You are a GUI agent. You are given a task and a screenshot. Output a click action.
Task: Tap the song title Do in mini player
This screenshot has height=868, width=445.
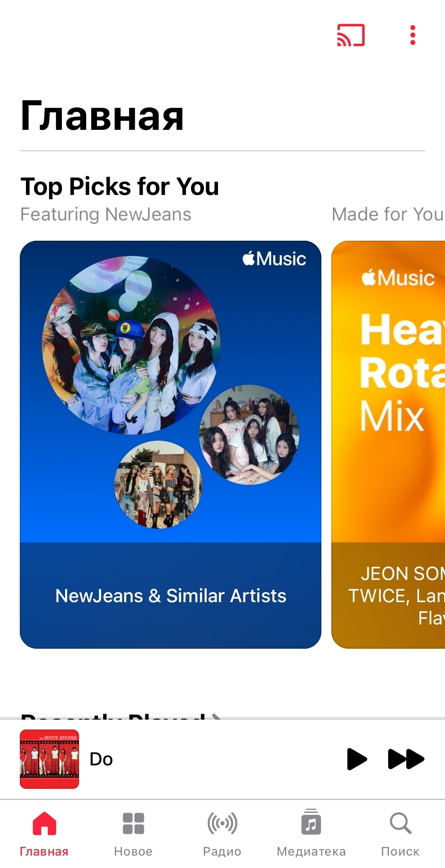(101, 759)
